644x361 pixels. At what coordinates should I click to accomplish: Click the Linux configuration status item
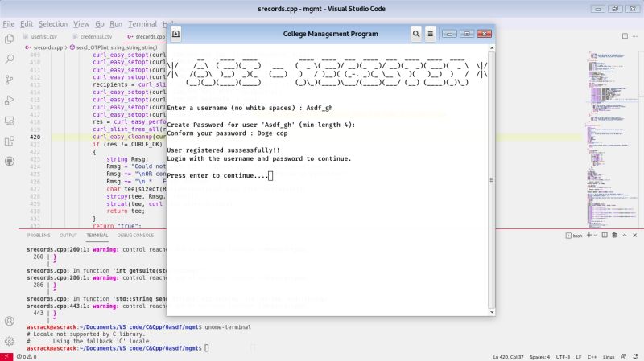coord(609,357)
